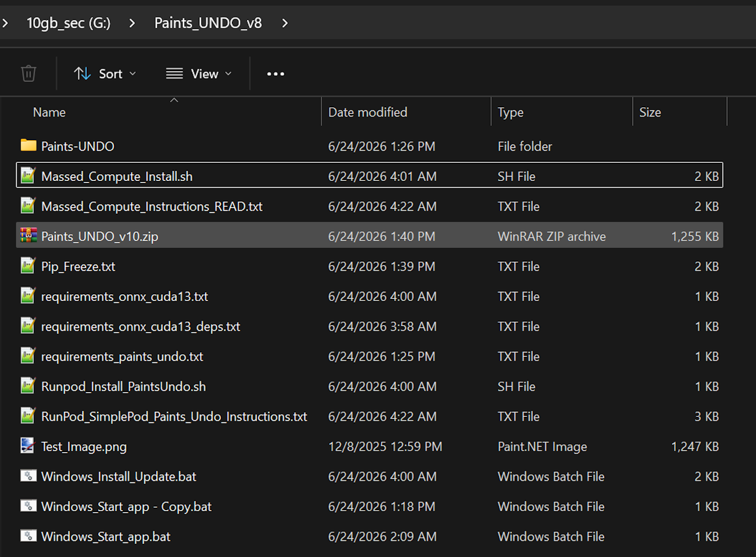Click the 6/24/2026 2:09 AM date cell
The image size is (756, 557).
coord(383,536)
